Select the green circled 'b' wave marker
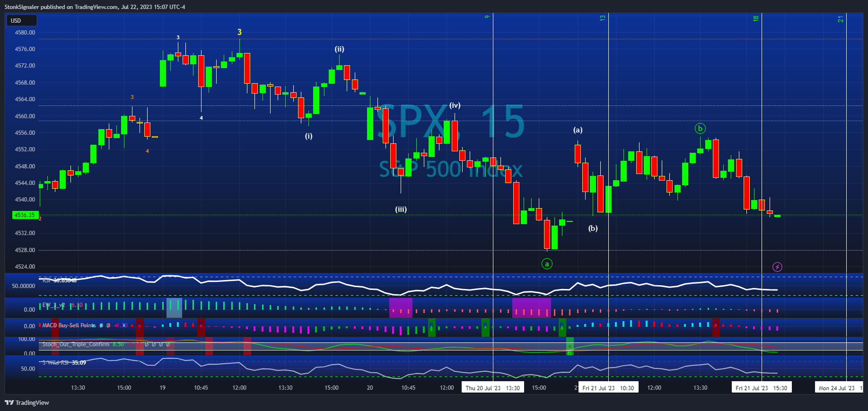868x411 pixels. click(x=700, y=128)
